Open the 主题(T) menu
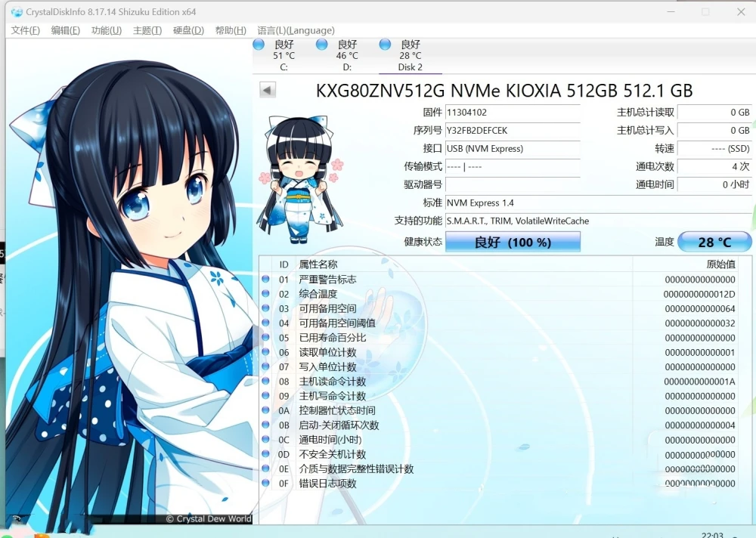 pyautogui.click(x=147, y=31)
